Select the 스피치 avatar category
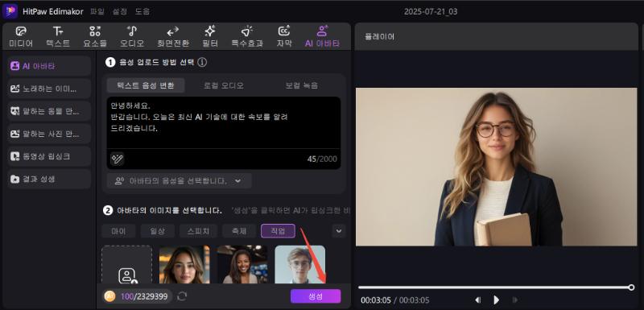The image size is (644, 310). [x=198, y=231]
